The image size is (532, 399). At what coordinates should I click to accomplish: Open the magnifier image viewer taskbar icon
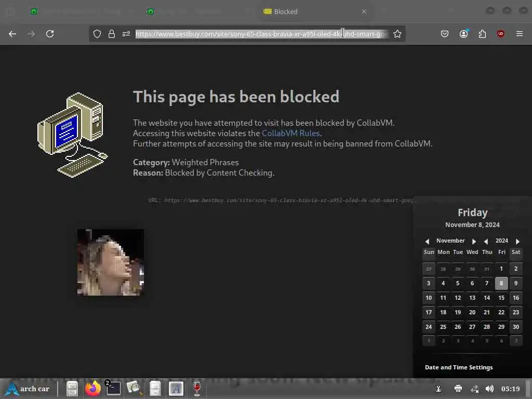click(x=135, y=389)
